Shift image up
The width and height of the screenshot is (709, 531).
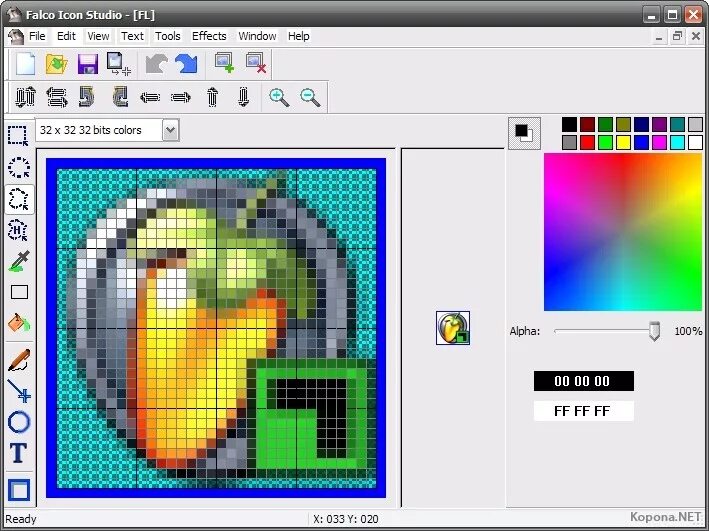(212, 96)
